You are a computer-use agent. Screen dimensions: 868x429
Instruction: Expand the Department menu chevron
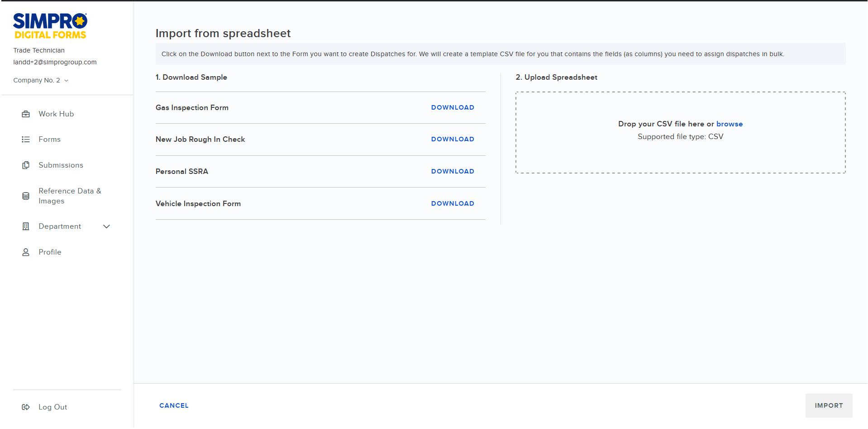(107, 227)
